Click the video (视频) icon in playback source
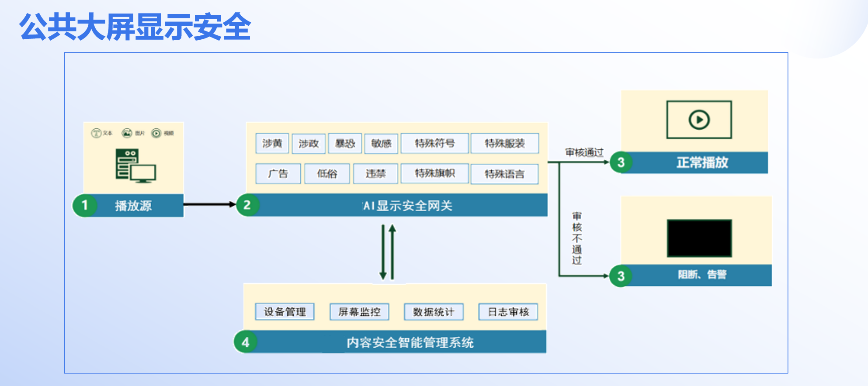Viewport: 868px width, 386px height. point(156,133)
